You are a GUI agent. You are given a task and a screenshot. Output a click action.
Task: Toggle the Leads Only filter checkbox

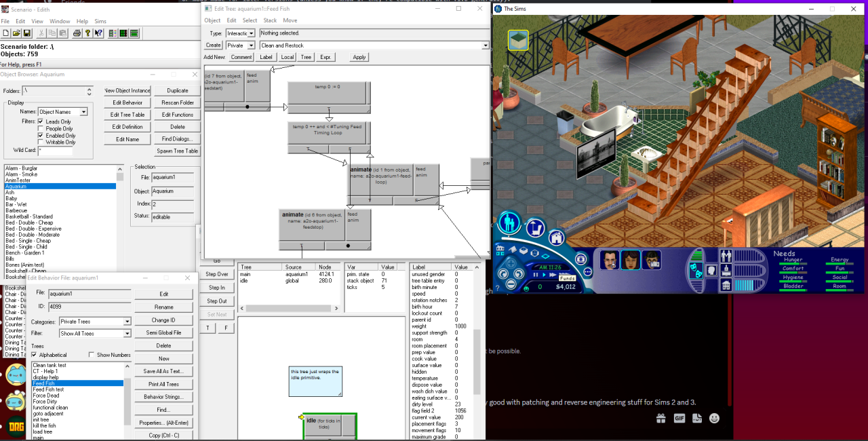(41, 121)
